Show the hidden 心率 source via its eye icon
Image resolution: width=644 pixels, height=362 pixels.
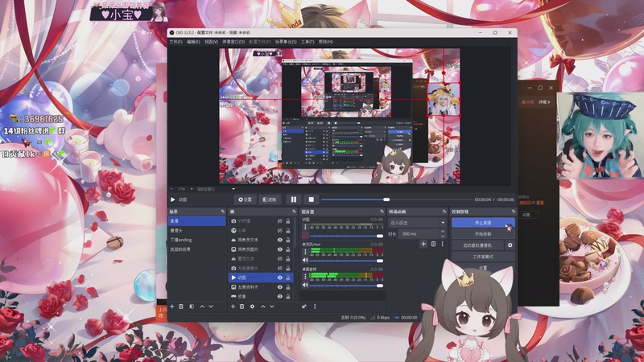[x=279, y=230]
